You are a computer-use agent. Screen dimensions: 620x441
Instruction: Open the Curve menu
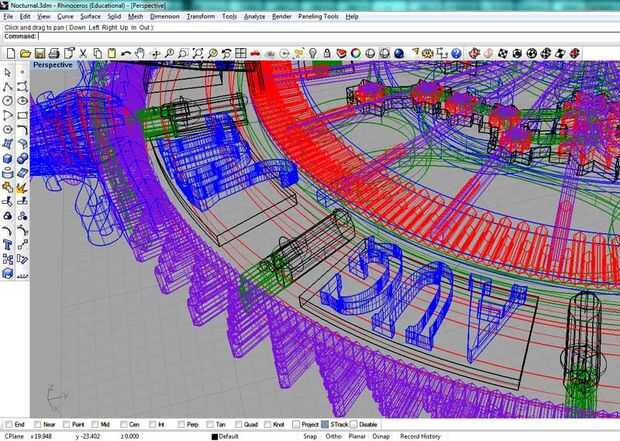[x=66, y=17]
